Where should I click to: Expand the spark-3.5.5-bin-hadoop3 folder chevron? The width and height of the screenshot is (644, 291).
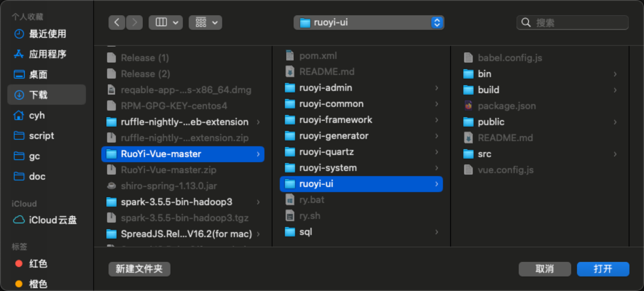(x=258, y=202)
